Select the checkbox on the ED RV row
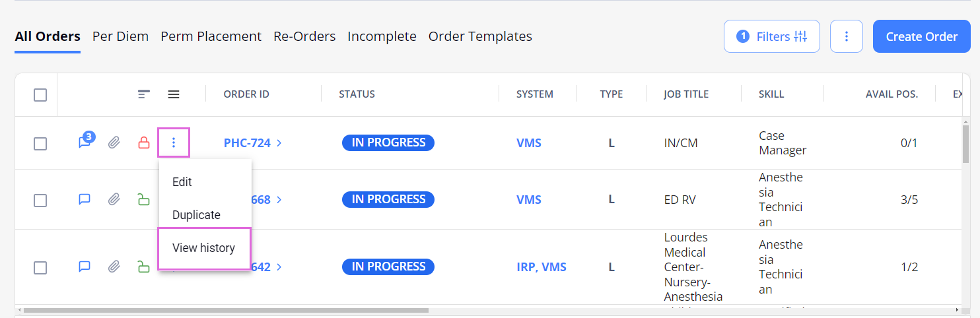The width and height of the screenshot is (980, 318). point(40,200)
